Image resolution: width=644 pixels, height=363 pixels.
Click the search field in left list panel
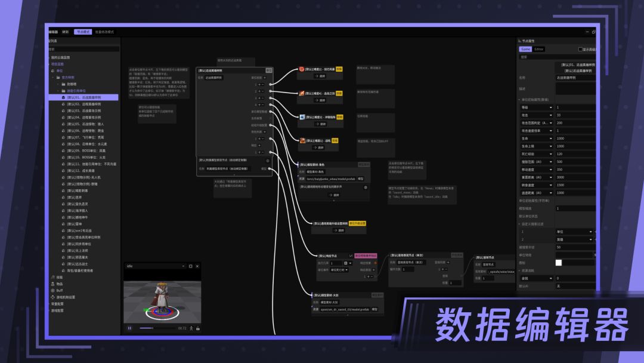tap(83, 49)
